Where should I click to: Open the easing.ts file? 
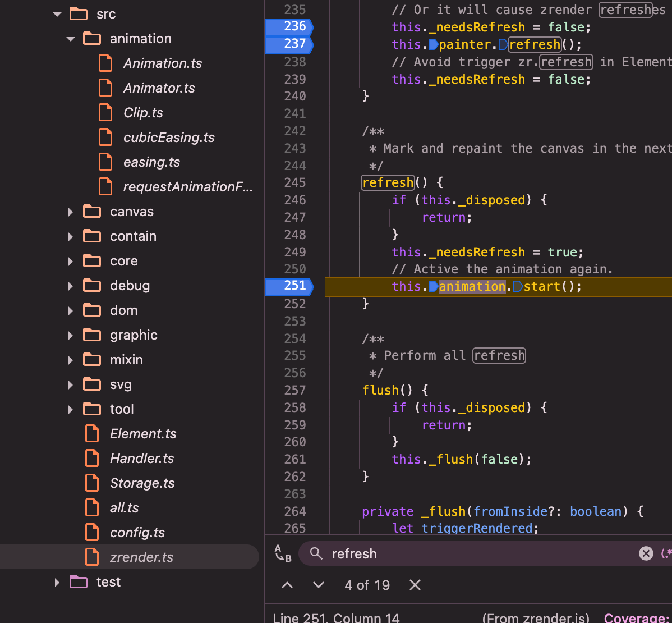pos(151,162)
